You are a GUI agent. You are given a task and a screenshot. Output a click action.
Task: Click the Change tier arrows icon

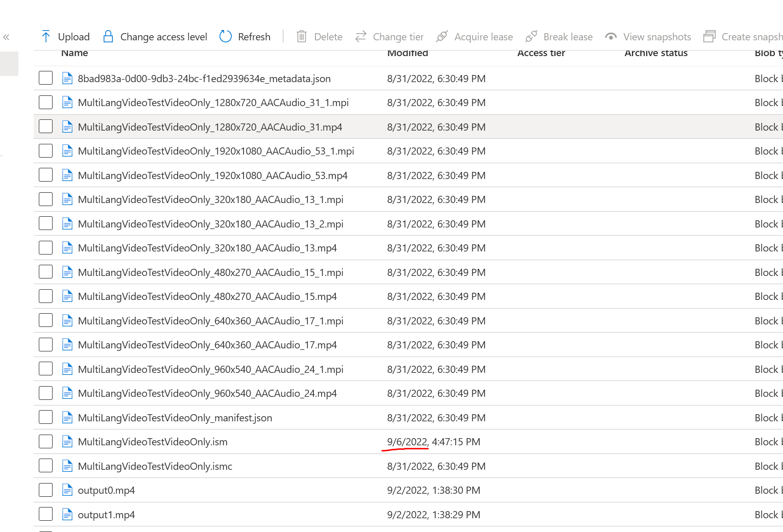[361, 36]
